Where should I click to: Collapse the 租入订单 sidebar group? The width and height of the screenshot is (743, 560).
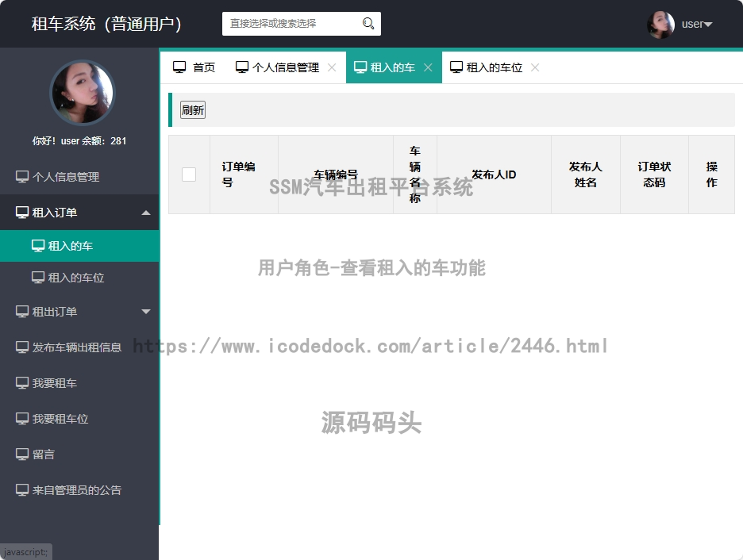tap(79, 212)
